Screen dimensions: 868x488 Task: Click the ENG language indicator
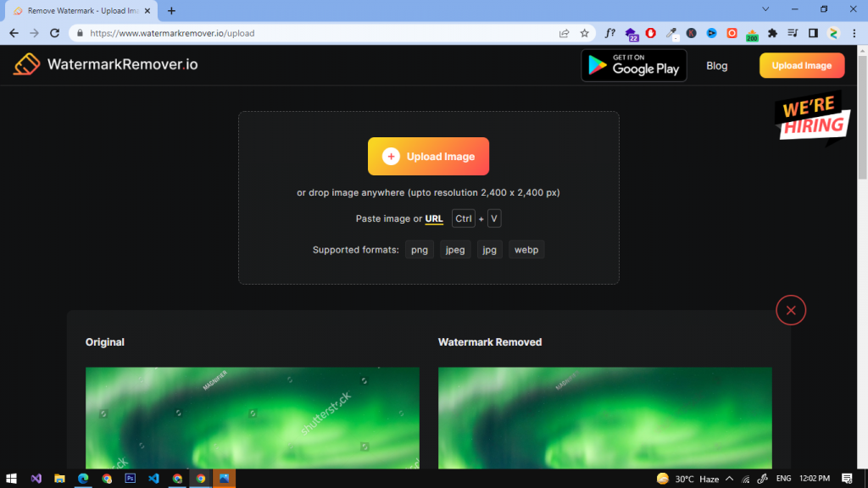[x=783, y=479]
